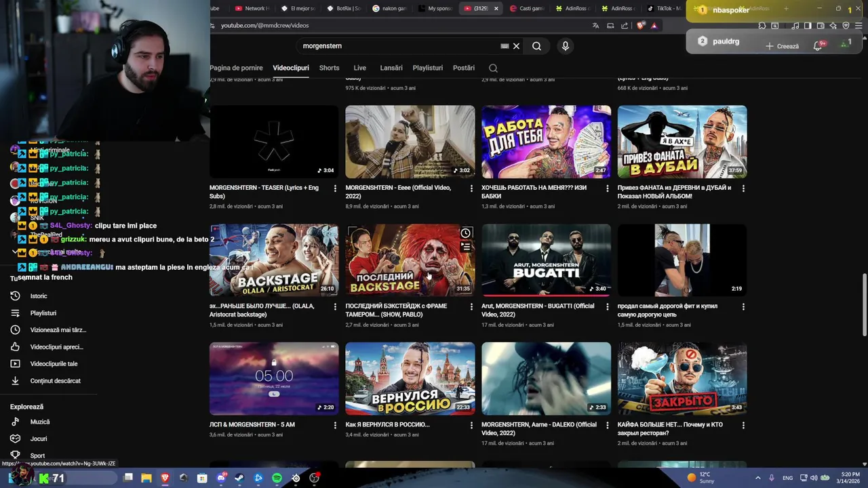Image resolution: width=868 pixels, height=488 pixels.
Task: Open the Pagina de pornire tab
Action: [236, 68]
